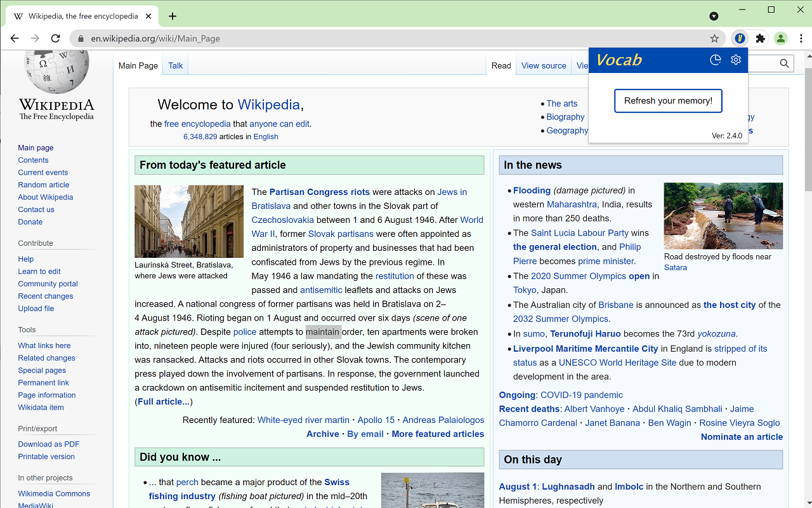This screenshot has width=812, height=508.
Task: Click Terunofuji Haruo link
Action: coord(586,334)
